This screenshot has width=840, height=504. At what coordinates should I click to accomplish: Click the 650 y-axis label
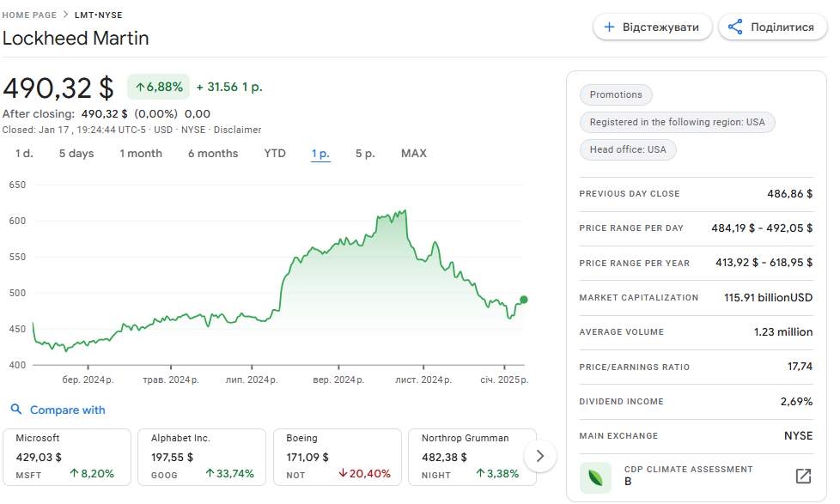[x=17, y=185]
